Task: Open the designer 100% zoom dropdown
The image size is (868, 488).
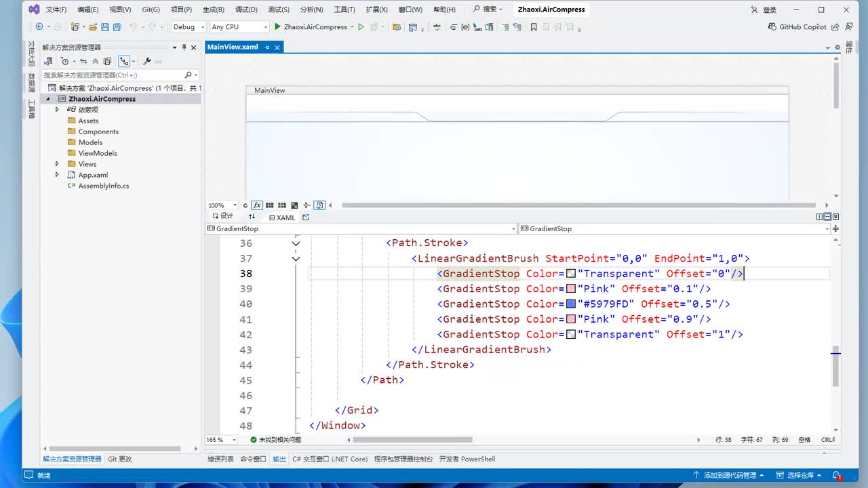Action: coord(222,205)
